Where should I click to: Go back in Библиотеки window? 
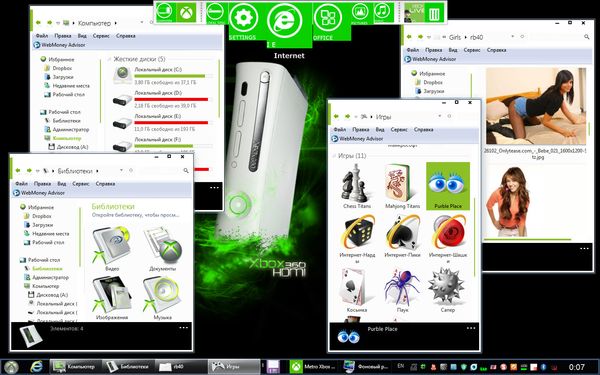click(18, 170)
